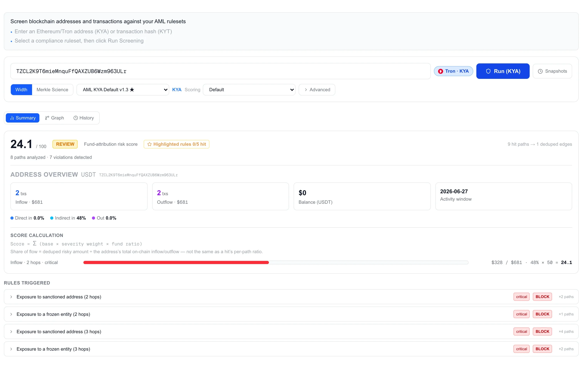The height and width of the screenshot is (368, 588).
Task: Switch to the Summary tab
Action: pos(23,118)
